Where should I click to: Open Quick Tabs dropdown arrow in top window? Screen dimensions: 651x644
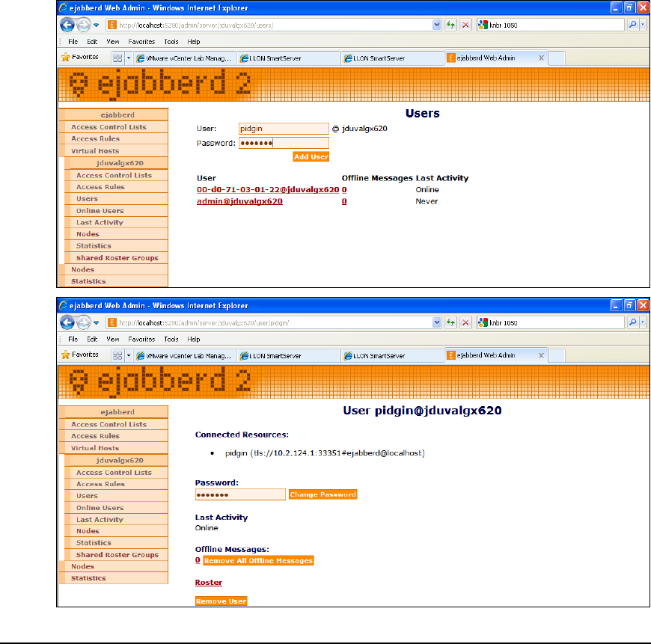pos(129,58)
